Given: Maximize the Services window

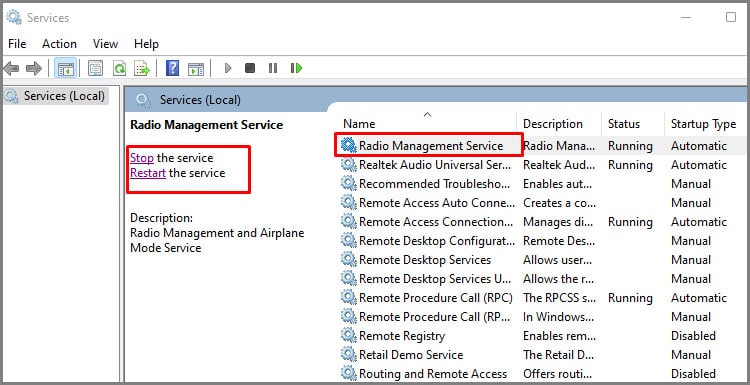Looking at the screenshot, I should (x=731, y=17).
